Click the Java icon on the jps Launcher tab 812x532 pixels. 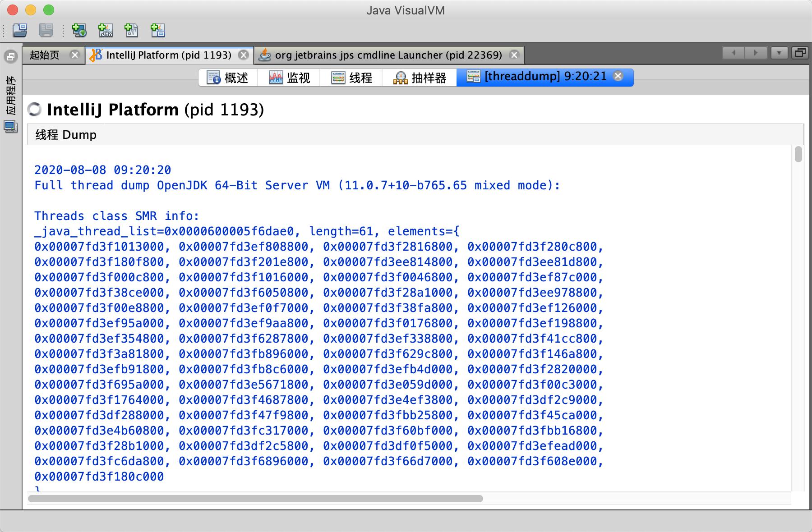click(264, 55)
